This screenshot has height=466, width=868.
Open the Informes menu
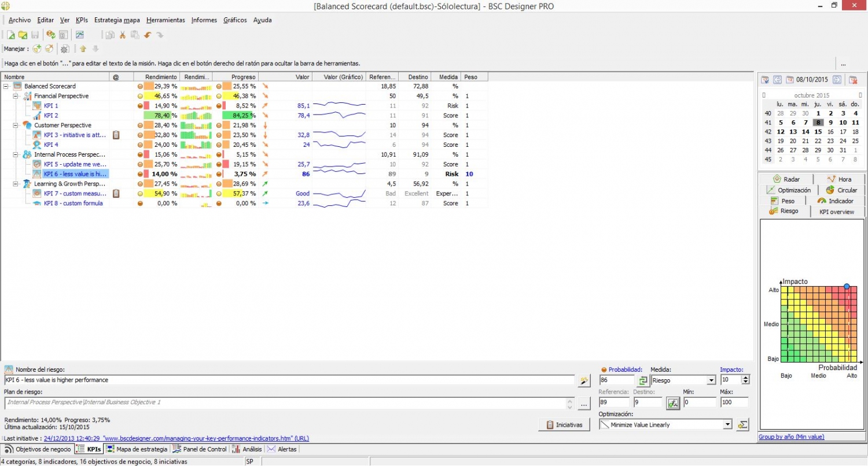(204, 20)
